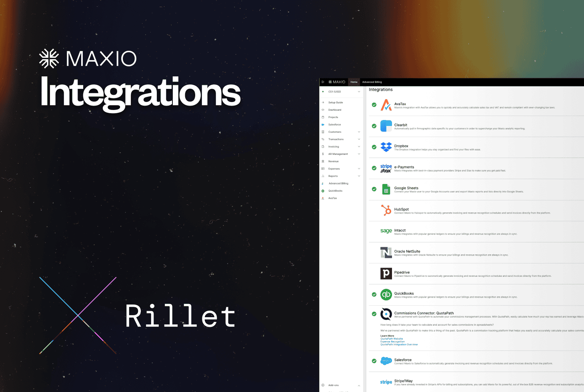Click the Add-ons plus icon in sidebar
This screenshot has height=392, width=584.
tap(323, 385)
